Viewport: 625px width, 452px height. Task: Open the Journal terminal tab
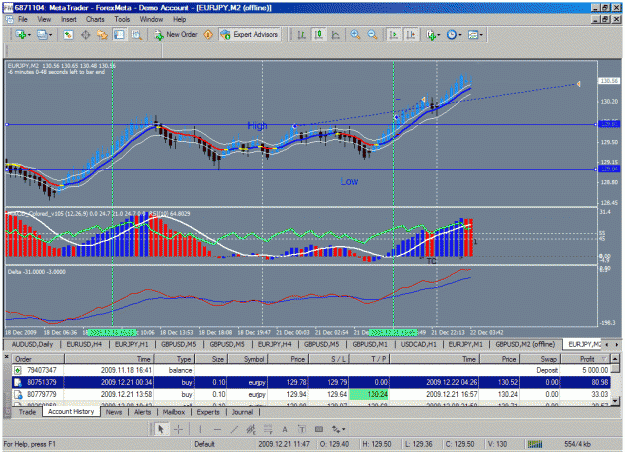242,412
